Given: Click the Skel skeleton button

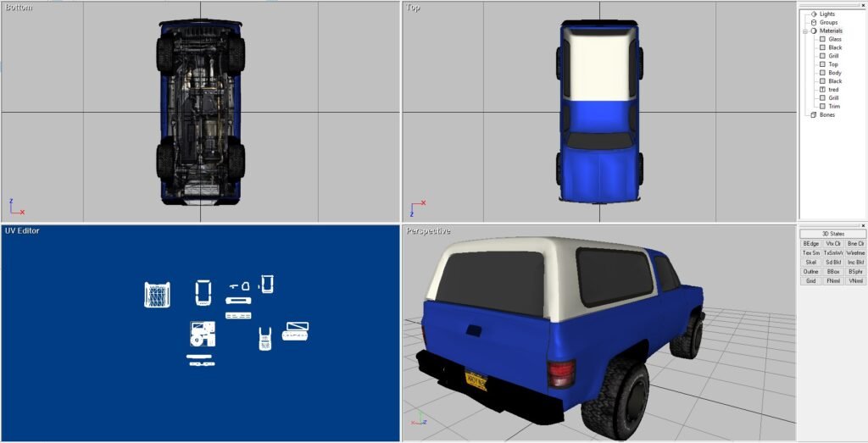Looking at the screenshot, I should [810, 262].
